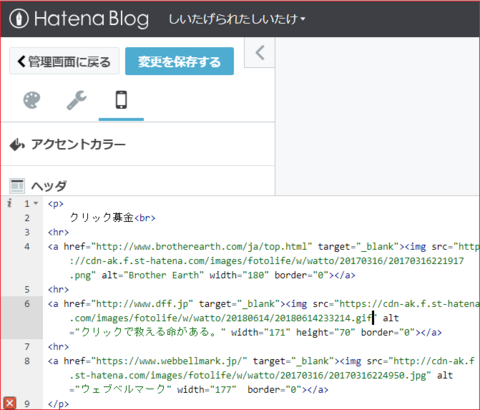Click the alt text ウェブベルマーク
Viewport: 480px width, 410px height.
click(x=123, y=389)
